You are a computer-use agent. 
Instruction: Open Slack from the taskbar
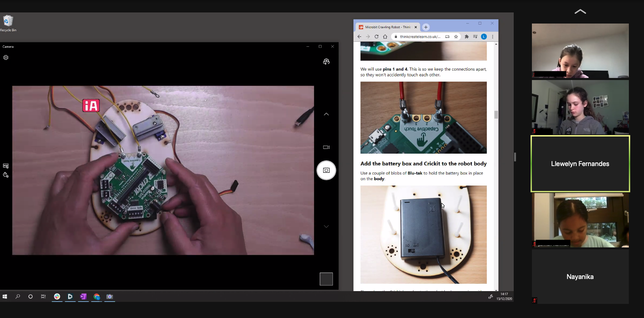tap(57, 296)
